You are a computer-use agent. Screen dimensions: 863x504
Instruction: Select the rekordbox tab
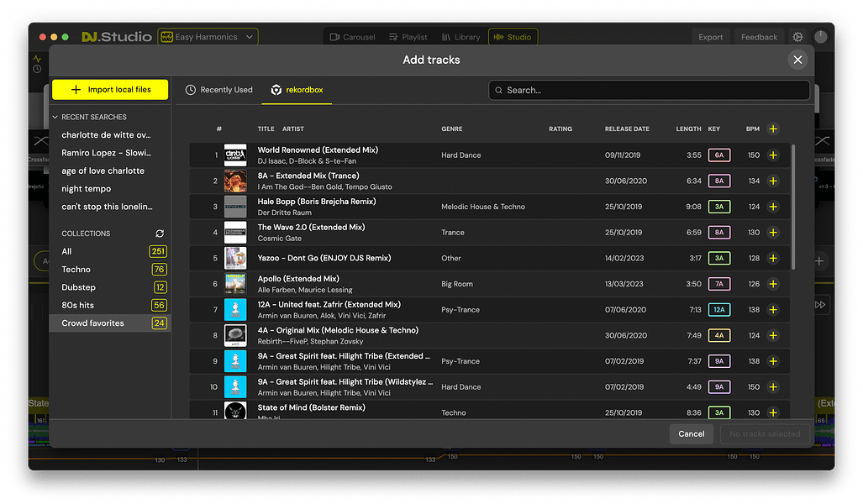[x=297, y=90]
